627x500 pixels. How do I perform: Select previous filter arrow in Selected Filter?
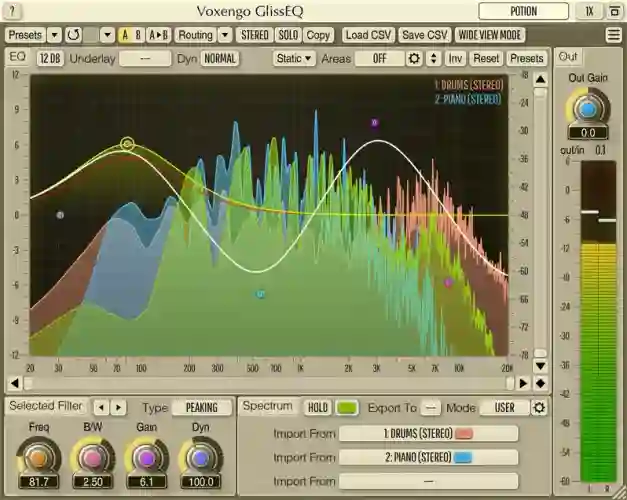pyautogui.click(x=101, y=408)
